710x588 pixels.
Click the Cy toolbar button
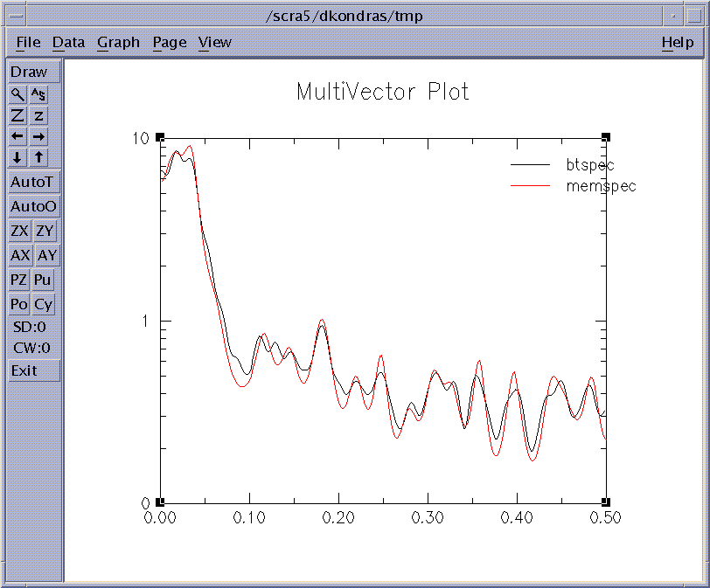click(x=43, y=304)
